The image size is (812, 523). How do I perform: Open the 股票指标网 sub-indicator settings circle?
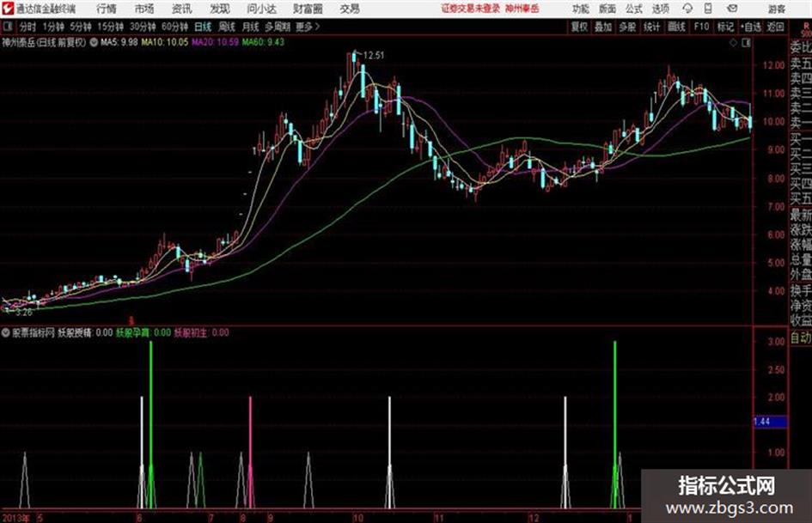pos(5,332)
